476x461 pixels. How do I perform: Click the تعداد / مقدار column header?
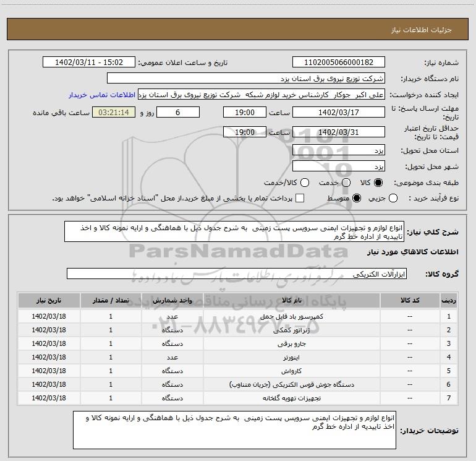click(x=111, y=300)
